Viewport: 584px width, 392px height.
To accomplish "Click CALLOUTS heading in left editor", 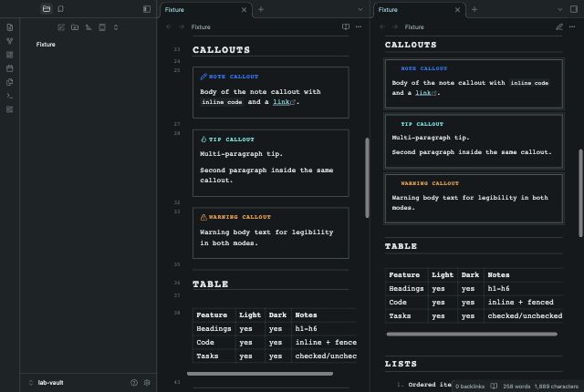I will (x=221, y=50).
